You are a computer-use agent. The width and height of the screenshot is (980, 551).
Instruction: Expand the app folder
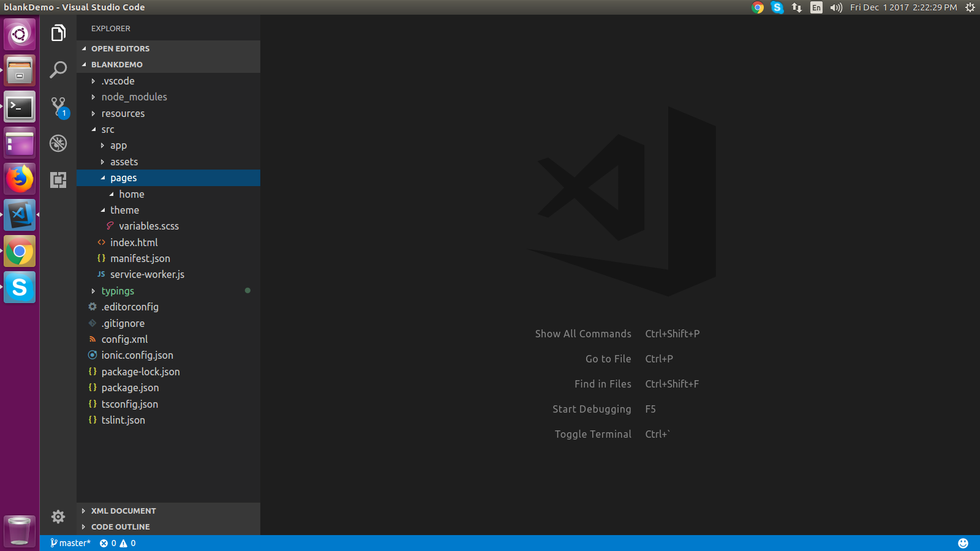[x=168, y=145]
